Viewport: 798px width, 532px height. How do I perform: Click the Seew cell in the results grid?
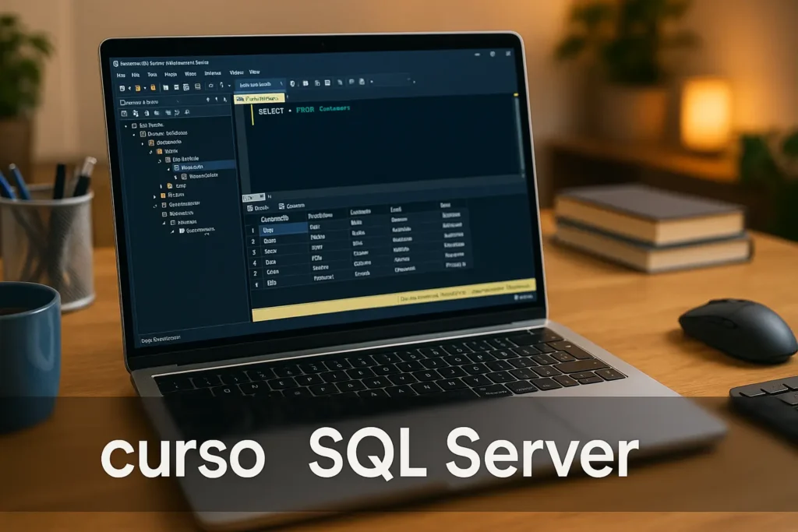tap(270, 252)
